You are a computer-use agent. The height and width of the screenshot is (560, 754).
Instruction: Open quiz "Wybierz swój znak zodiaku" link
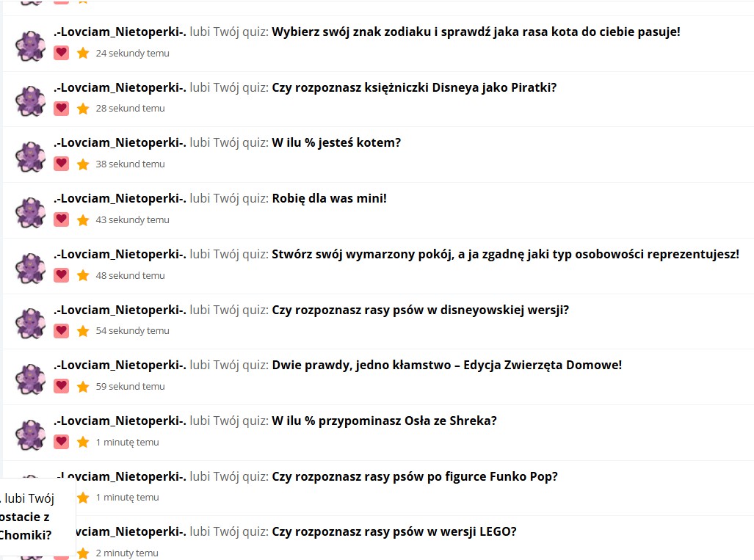(x=476, y=32)
